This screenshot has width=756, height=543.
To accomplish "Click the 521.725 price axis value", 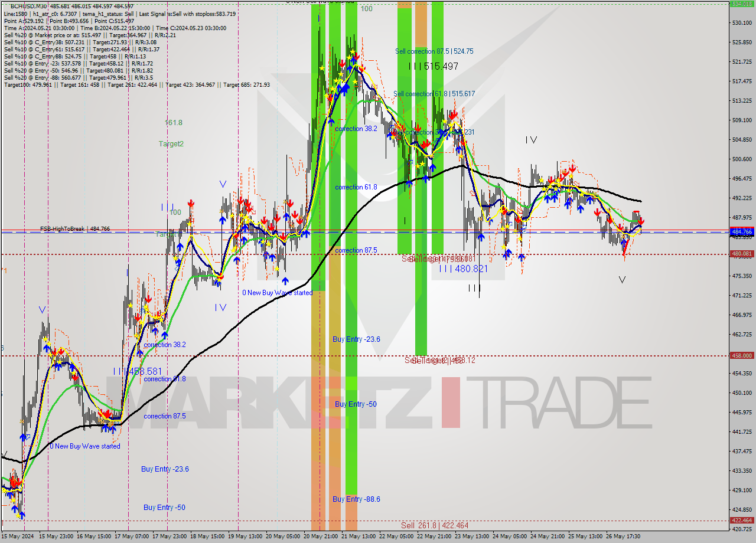I will pyautogui.click(x=742, y=61).
